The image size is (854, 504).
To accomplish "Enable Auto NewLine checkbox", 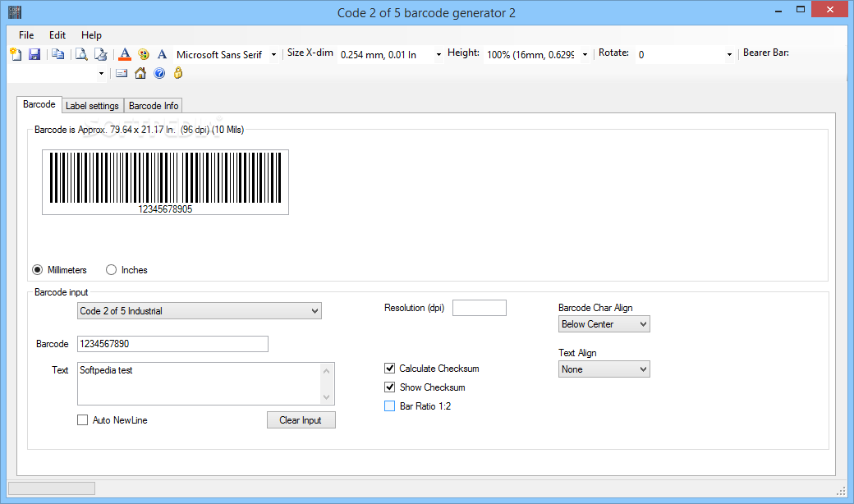I will (82, 420).
